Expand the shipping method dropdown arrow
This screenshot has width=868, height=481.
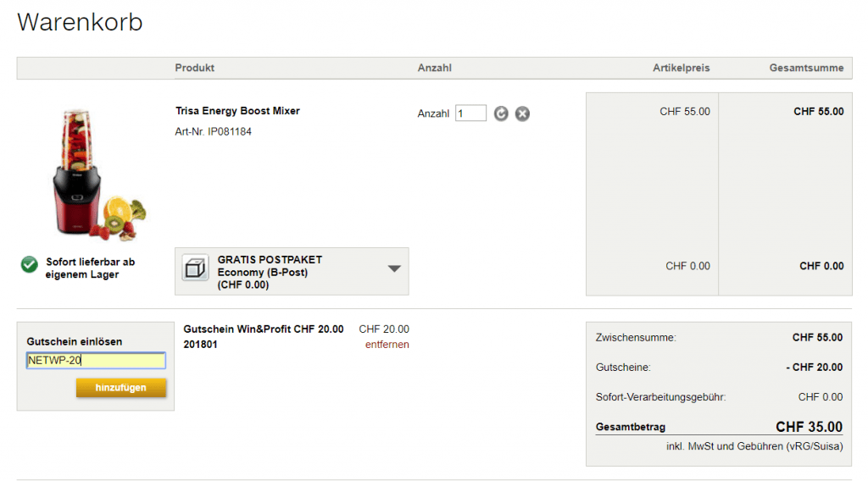coord(394,269)
